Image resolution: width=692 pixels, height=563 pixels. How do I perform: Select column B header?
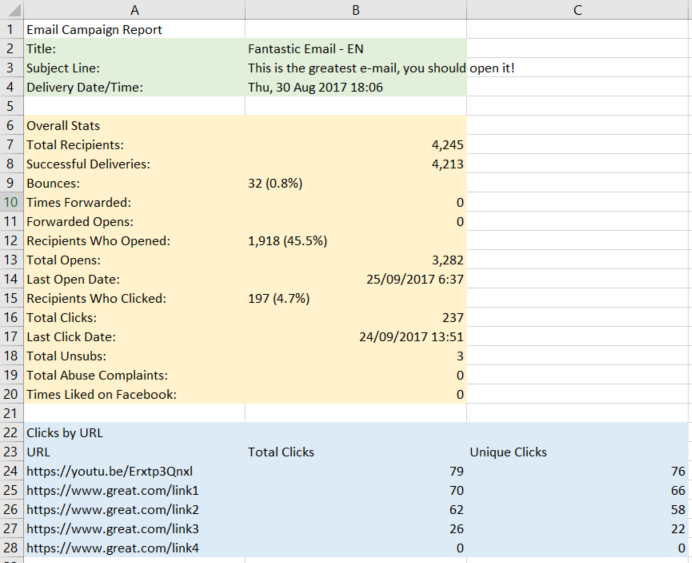point(356,9)
